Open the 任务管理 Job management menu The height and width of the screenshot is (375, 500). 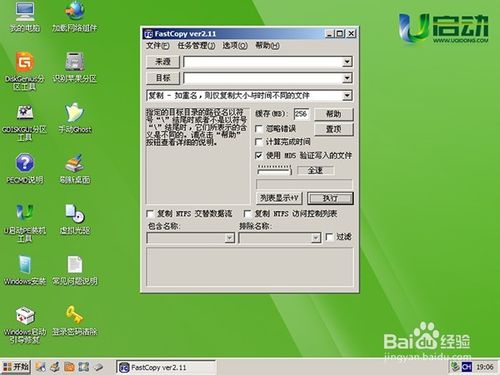pyautogui.click(x=196, y=45)
